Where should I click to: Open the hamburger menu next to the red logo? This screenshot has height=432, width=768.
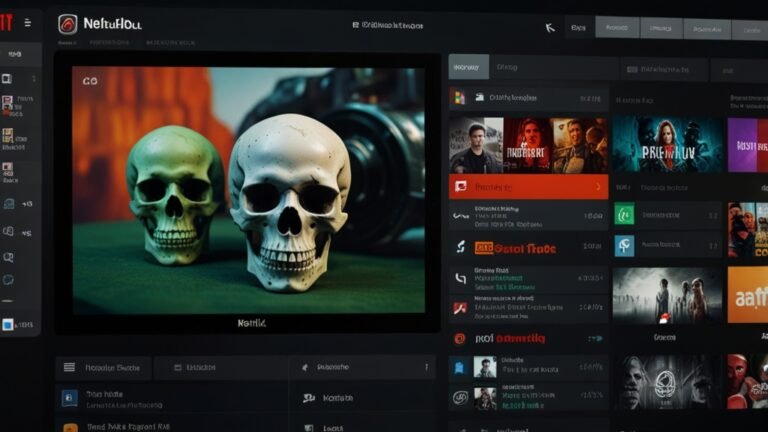pyautogui.click(x=28, y=23)
